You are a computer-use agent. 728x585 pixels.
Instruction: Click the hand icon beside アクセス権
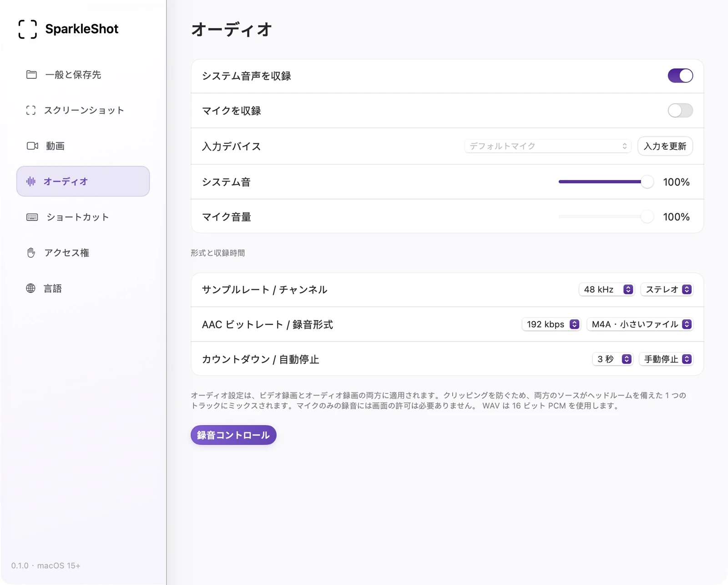point(31,253)
